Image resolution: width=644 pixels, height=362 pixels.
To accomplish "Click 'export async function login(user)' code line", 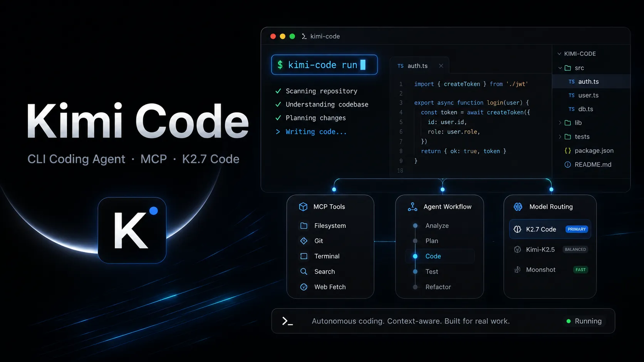I will pos(471,103).
